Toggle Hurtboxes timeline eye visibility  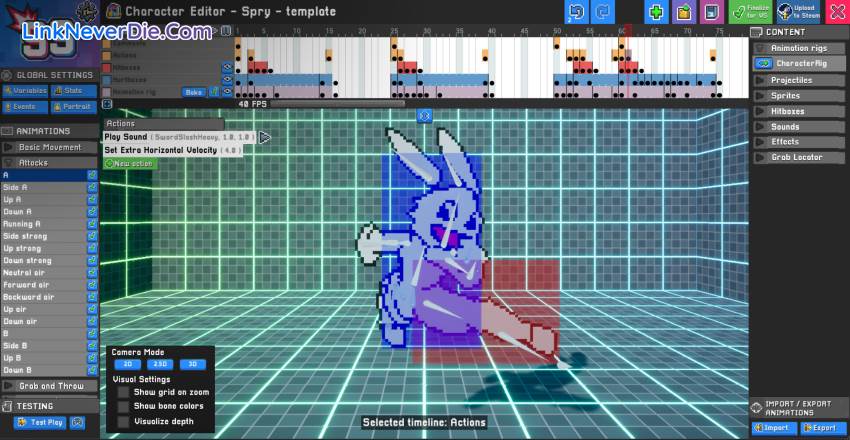point(226,78)
